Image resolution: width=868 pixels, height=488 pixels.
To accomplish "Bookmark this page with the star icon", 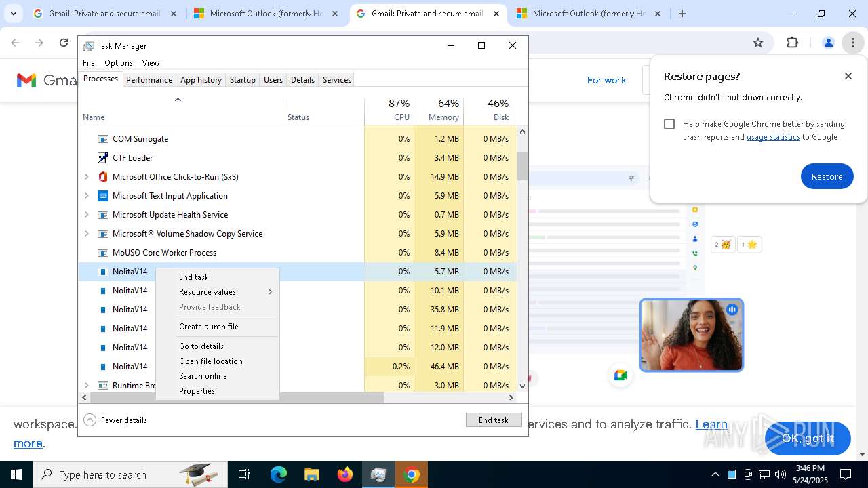I will pyautogui.click(x=758, y=43).
